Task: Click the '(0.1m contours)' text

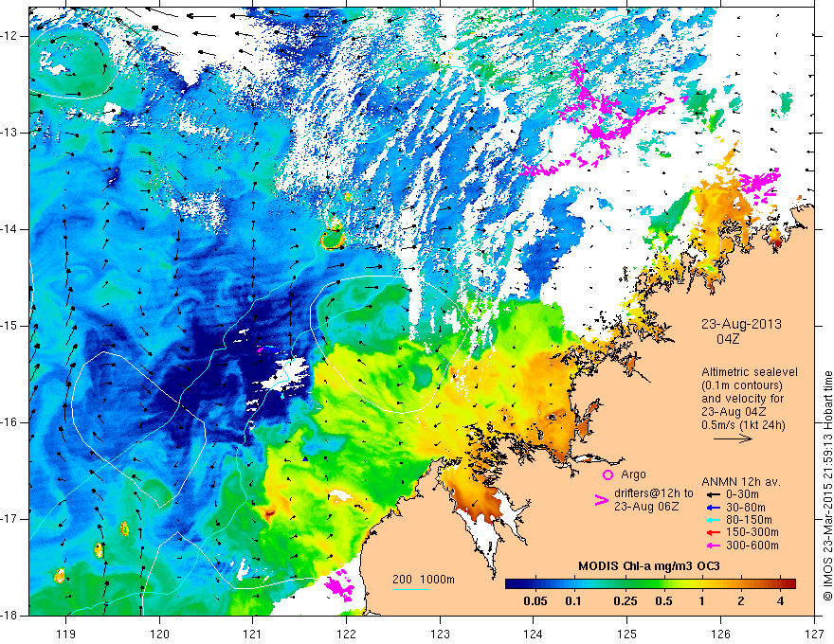Action: 742,385
